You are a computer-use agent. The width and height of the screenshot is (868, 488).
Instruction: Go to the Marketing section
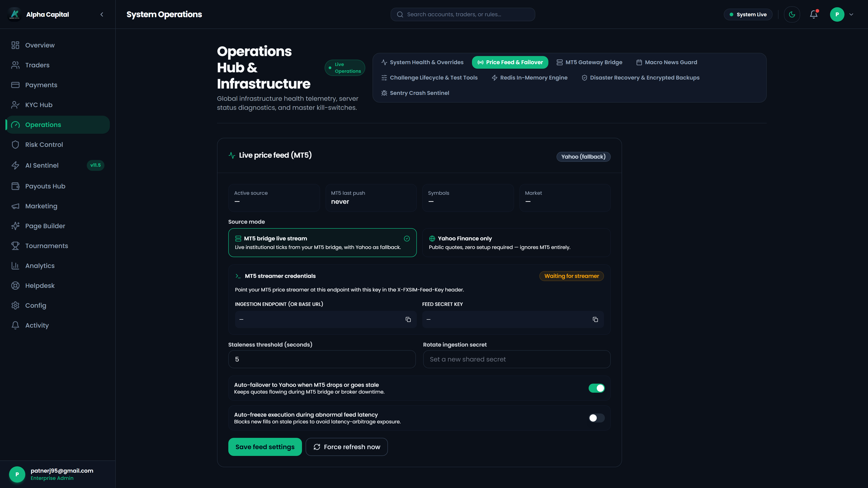click(58, 206)
